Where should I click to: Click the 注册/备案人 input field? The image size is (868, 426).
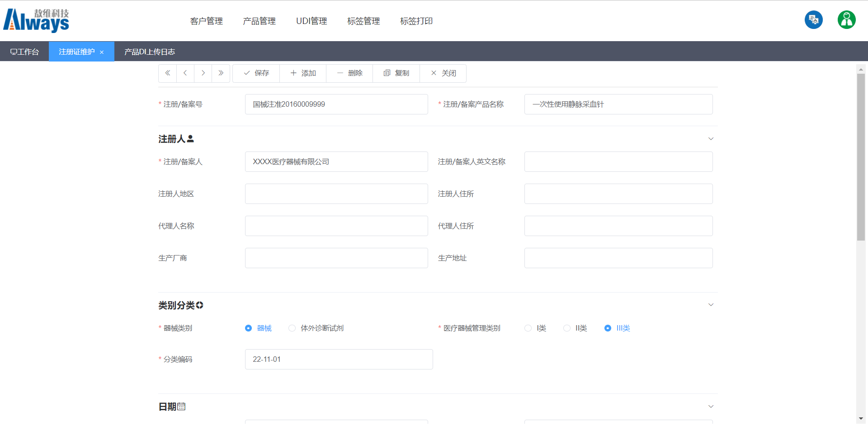[336, 162]
